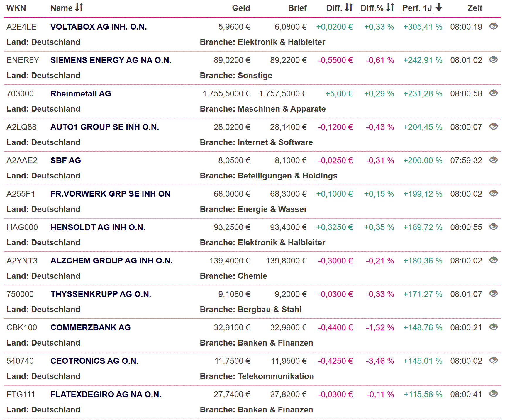Click the WKN code A2E4LE

[x=21, y=27]
